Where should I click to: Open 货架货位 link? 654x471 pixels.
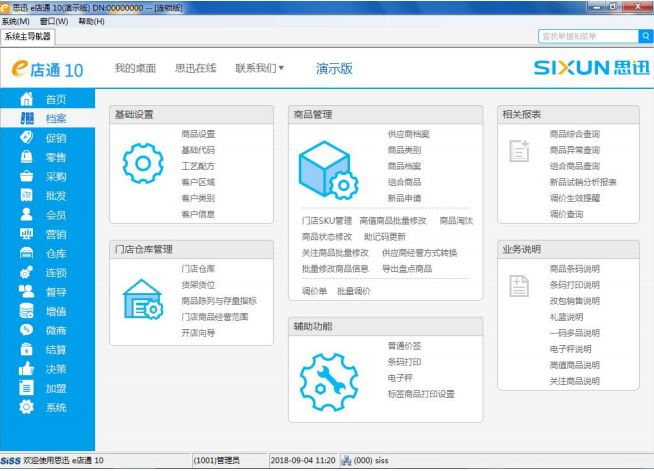pyautogui.click(x=198, y=285)
